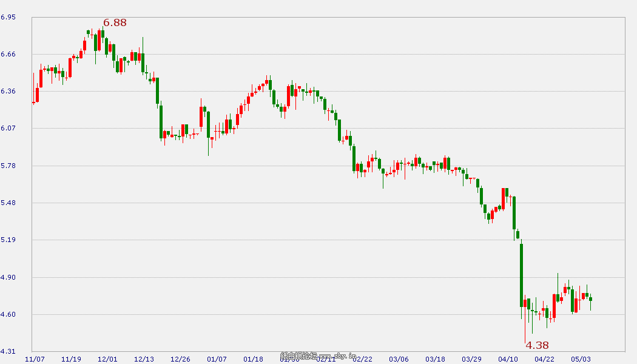Click the 01/07 date label

click(217, 359)
